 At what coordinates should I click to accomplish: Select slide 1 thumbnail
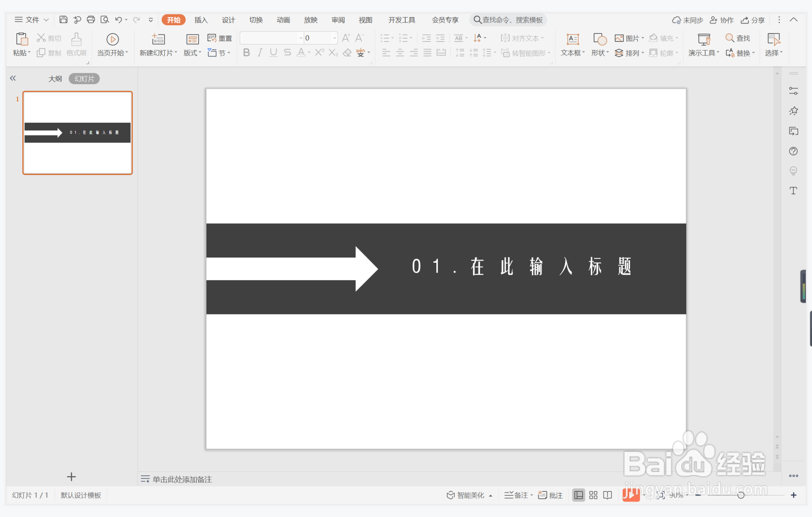coord(77,133)
